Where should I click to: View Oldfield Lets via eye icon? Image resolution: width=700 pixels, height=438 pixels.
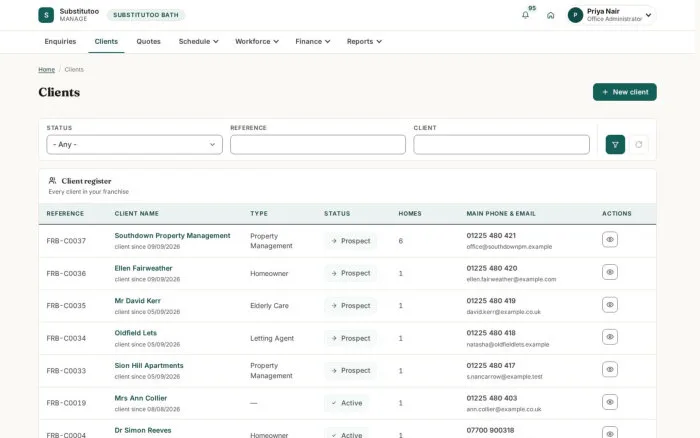click(x=610, y=337)
